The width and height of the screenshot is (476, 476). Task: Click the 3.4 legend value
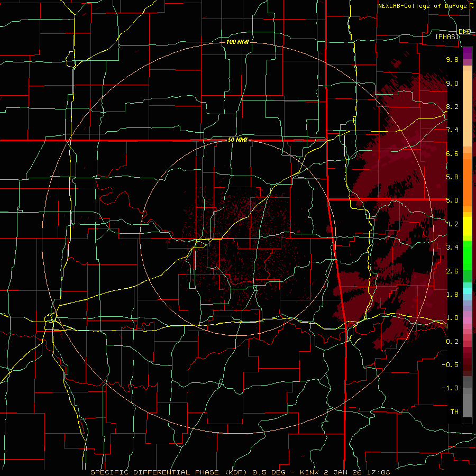pyautogui.click(x=452, y=248)
